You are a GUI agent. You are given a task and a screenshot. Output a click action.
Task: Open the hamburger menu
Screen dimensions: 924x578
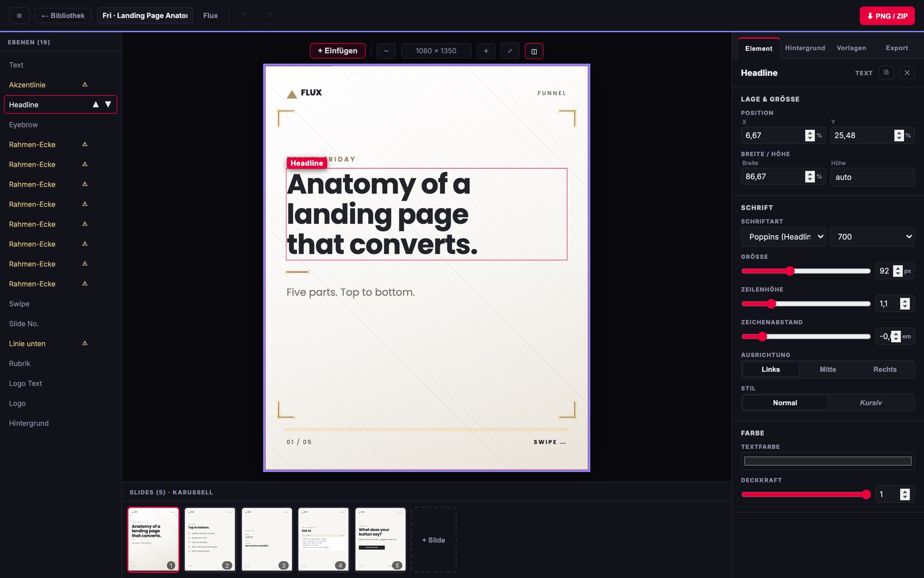point(19,16)
